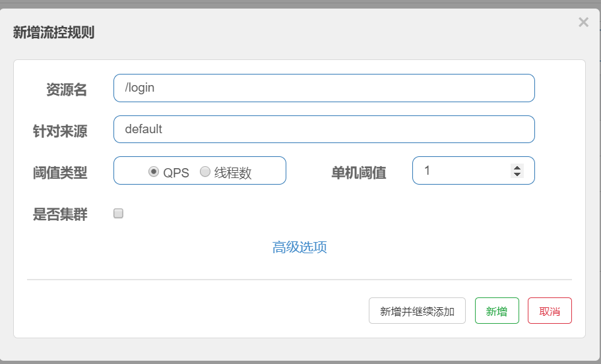Select the QPS radio button
Screen dimensions: 601x364
click(154, 171)
